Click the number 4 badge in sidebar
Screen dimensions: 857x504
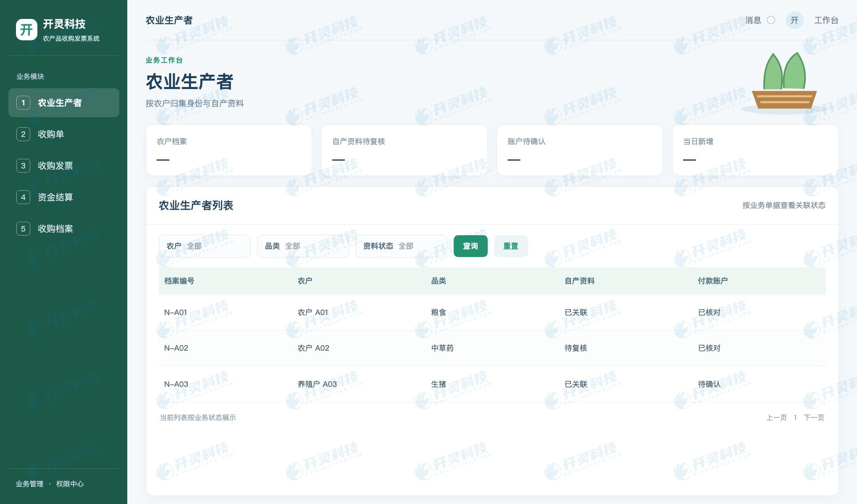tap(23, 197)
